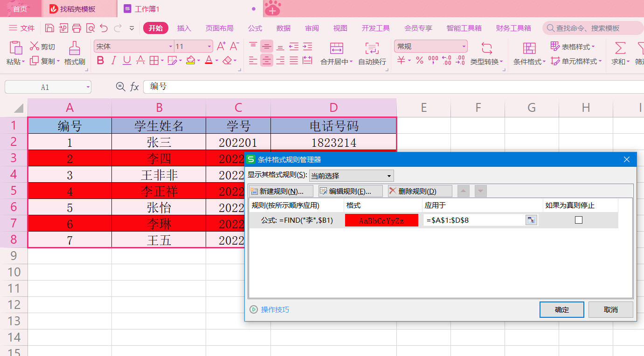Click the eraser clear-format icon

227,61
